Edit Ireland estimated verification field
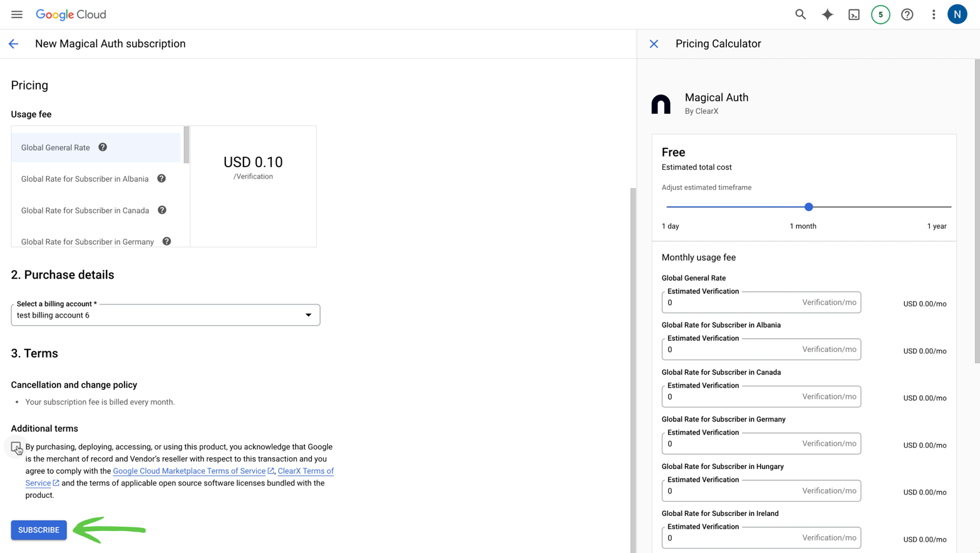 761,538
